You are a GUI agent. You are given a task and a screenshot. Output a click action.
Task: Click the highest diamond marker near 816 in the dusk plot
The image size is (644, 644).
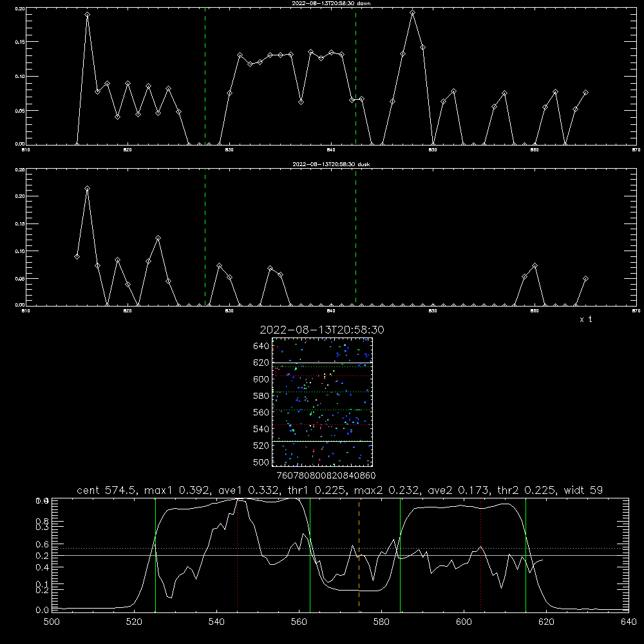pos(87,189)
